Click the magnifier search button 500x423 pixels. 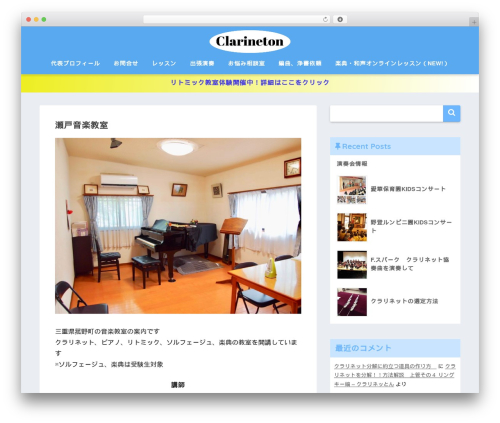click(x=451, y=113)
